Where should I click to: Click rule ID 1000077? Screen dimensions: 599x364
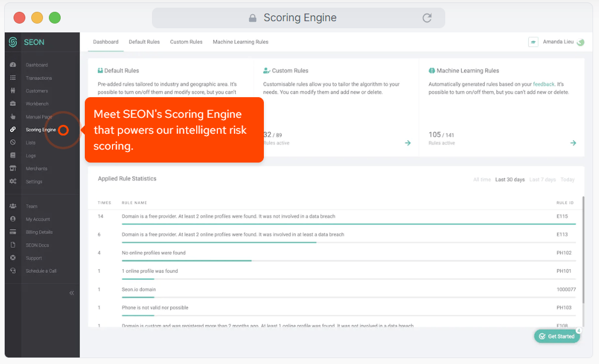pyautogui.click(x=566, y=290)
